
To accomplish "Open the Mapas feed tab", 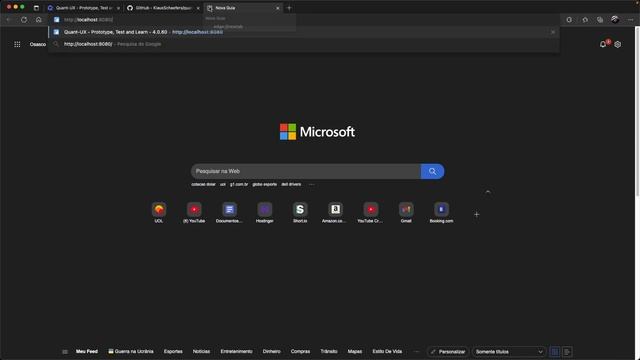I will point(355,351).
